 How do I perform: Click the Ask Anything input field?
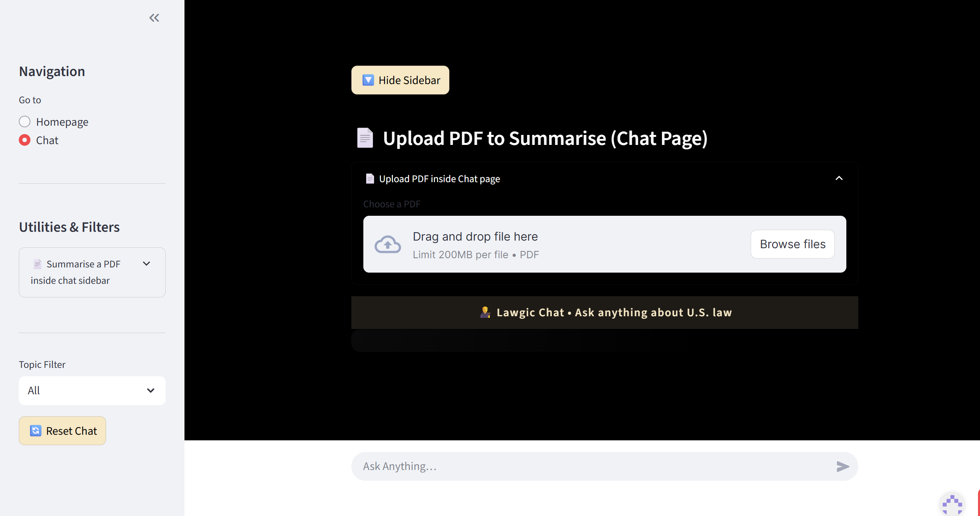point(592,466)
